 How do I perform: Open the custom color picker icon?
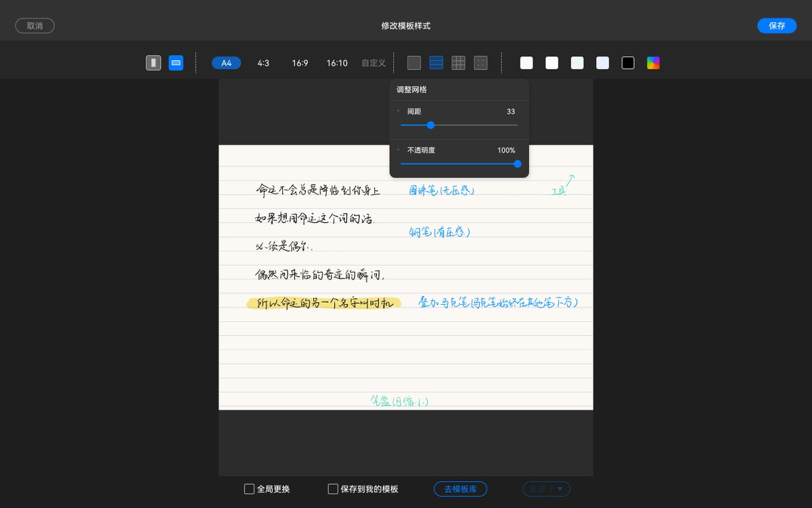(653, 62)
